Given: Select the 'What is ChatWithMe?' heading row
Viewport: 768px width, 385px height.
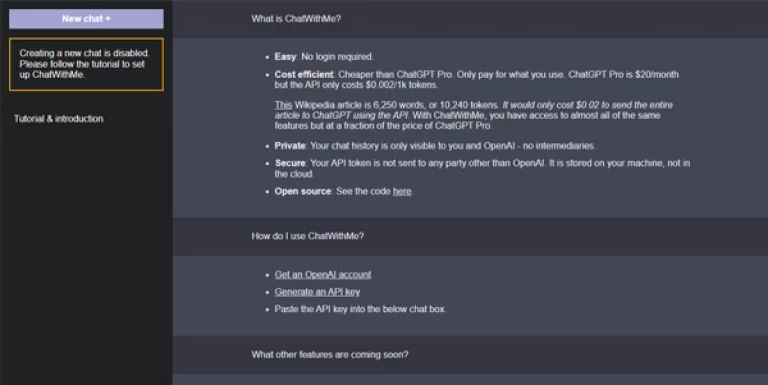Looking at the screenshot, I should tap(470, 19).
